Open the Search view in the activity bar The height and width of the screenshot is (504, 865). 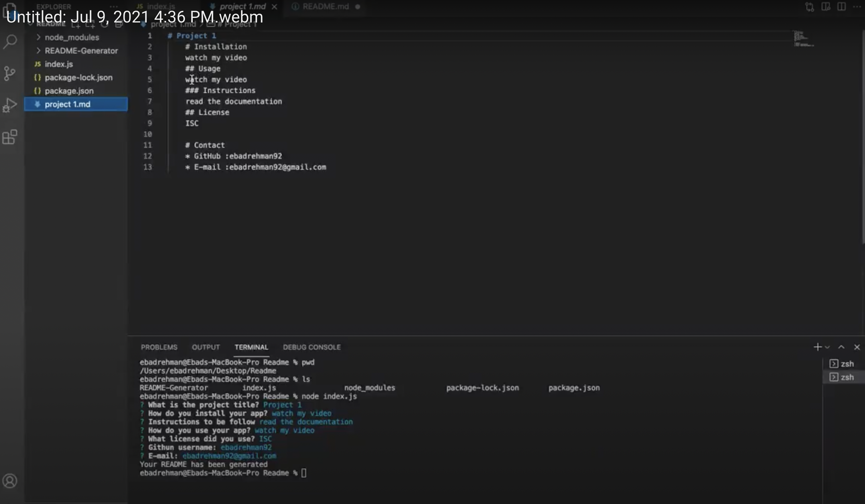[10, 42]
